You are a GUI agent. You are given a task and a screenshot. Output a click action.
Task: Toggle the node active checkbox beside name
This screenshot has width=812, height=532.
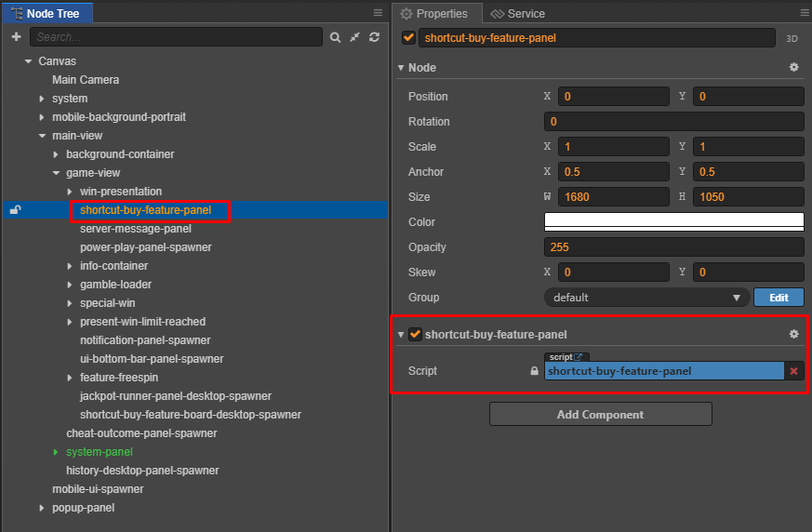tap(408, 37)
